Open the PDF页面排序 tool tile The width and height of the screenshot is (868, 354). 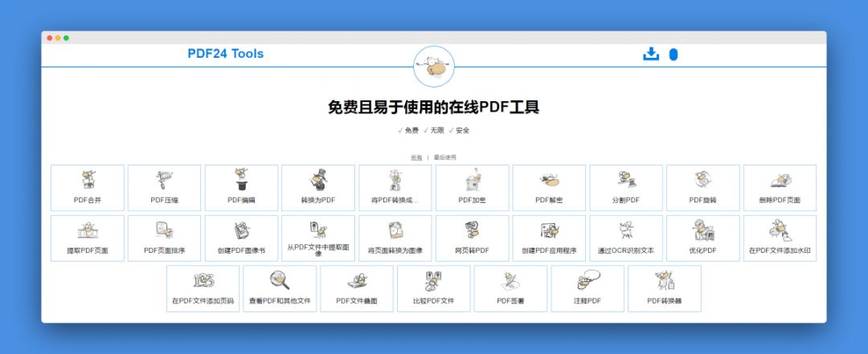[165, 238]
